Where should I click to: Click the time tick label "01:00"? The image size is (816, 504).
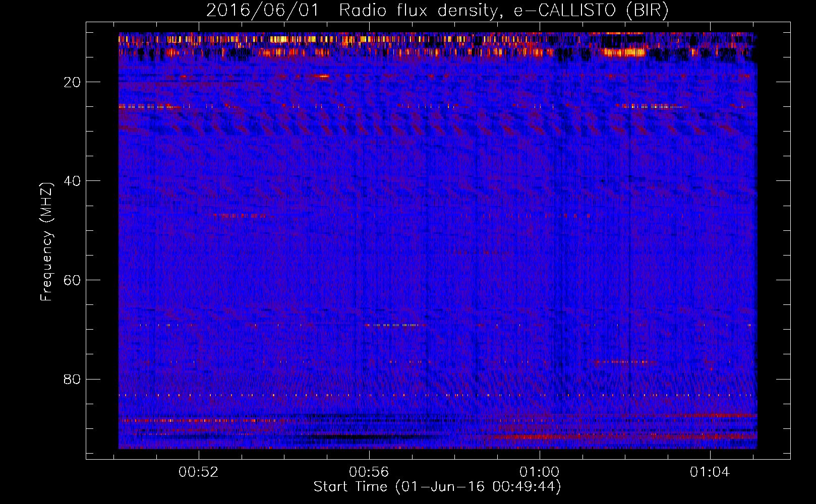coord(540,472)
